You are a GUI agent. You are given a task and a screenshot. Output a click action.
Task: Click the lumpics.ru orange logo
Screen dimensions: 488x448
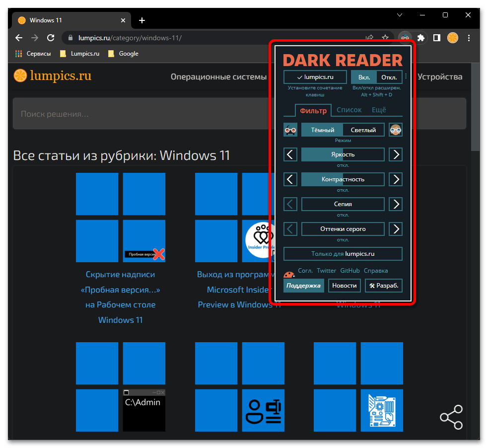52,75
